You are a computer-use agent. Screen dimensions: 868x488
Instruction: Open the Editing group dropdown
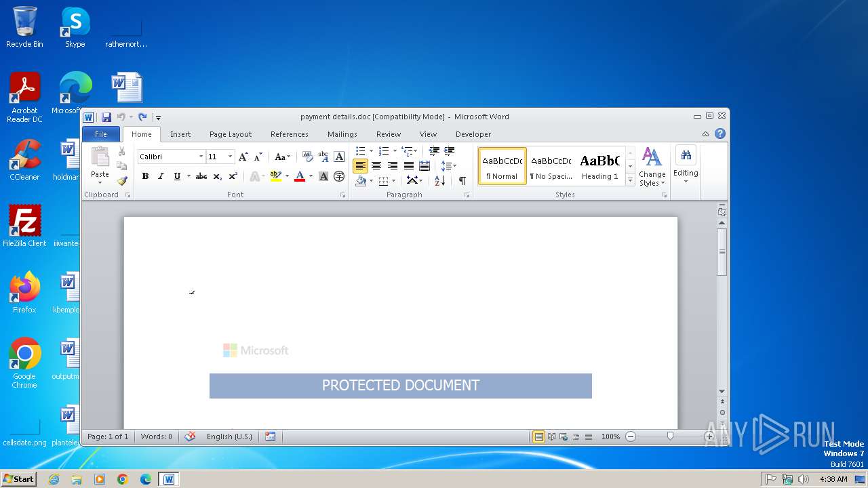point(686,165)
